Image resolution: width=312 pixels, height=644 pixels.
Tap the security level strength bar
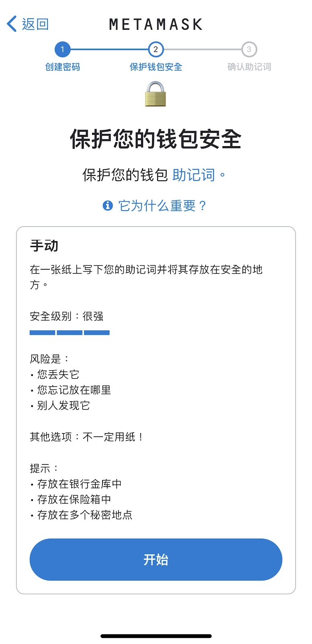70,332
